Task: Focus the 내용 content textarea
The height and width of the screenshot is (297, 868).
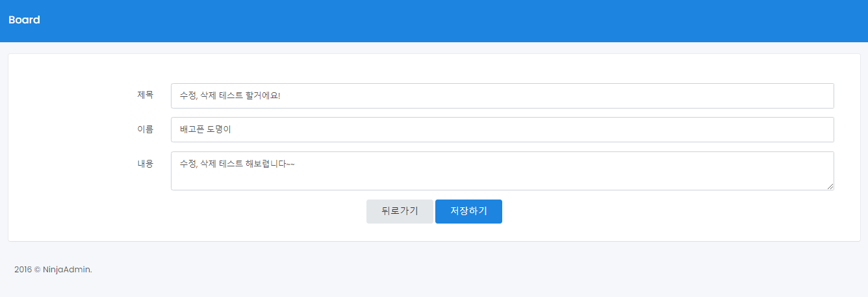Action: click(x=502, y=171)
